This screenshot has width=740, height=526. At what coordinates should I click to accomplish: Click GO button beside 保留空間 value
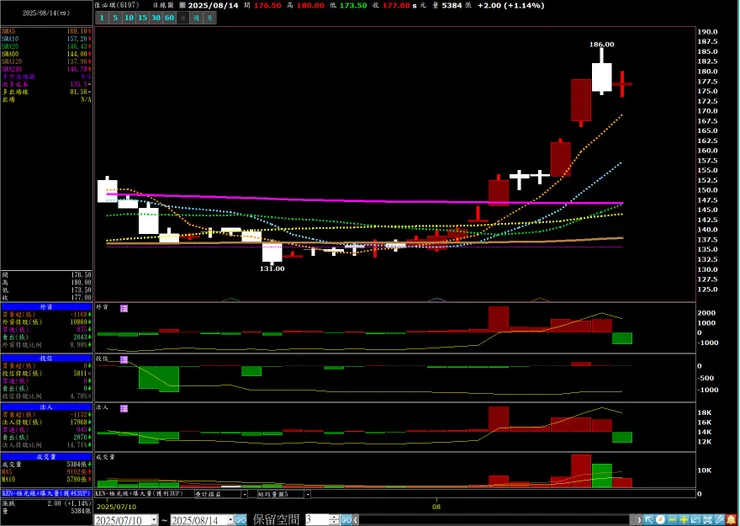(346, 520)
